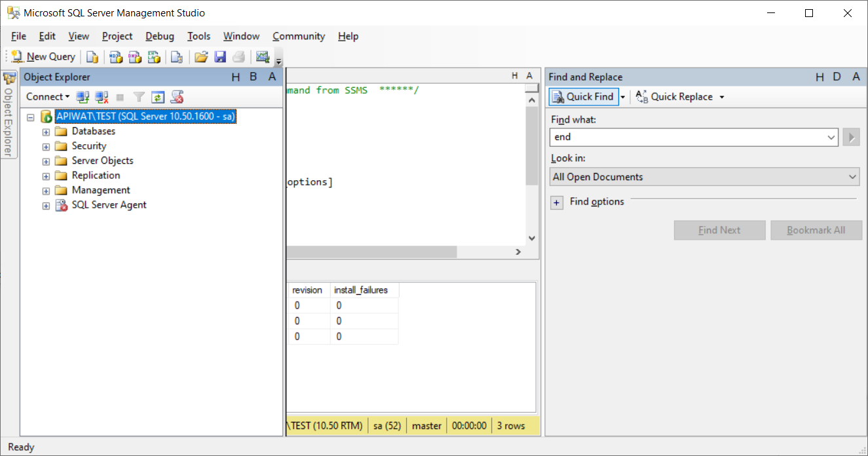This screenshot has height=456, width=868.
Task: Click the revision column header
Action: [x=309, y=290]
